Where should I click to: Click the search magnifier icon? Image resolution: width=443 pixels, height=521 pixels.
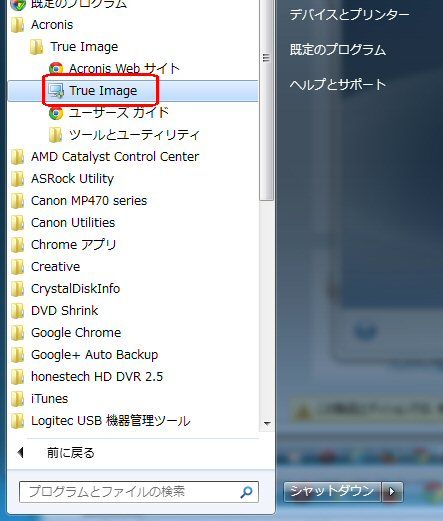[x=246, y=492]
